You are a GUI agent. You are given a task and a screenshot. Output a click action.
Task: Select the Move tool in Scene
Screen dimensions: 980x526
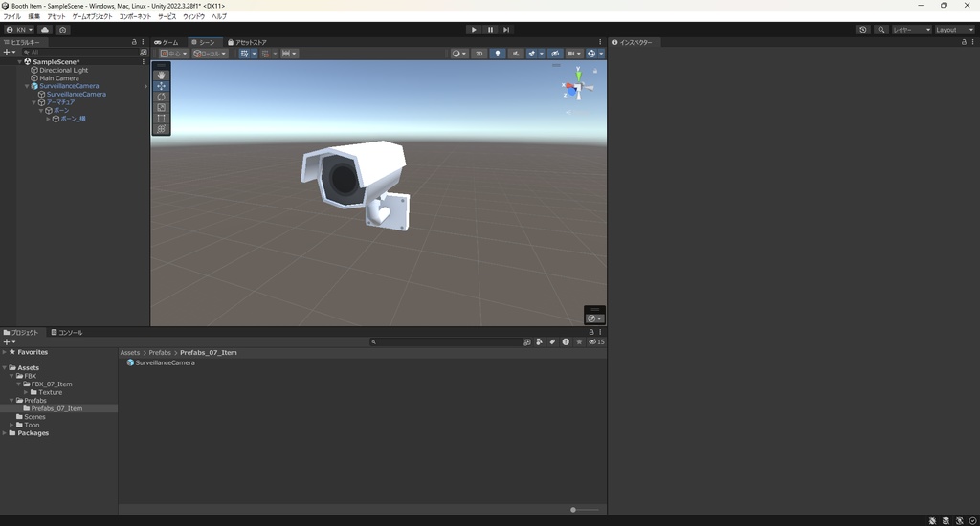click(161, 85)
